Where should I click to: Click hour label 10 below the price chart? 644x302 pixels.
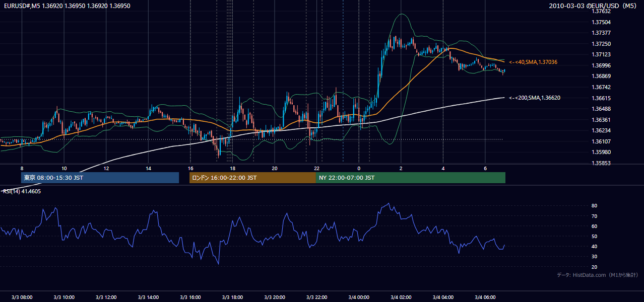point(64,168)
